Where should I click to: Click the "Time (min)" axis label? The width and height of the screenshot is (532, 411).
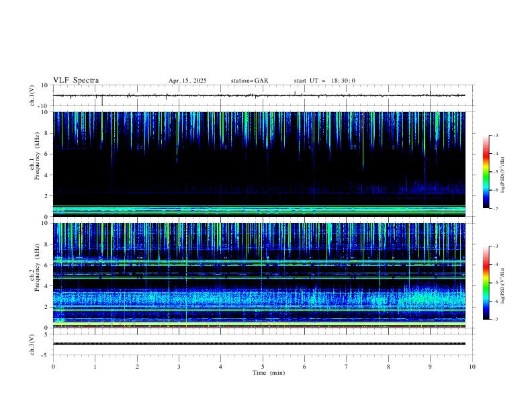(269, 373)
